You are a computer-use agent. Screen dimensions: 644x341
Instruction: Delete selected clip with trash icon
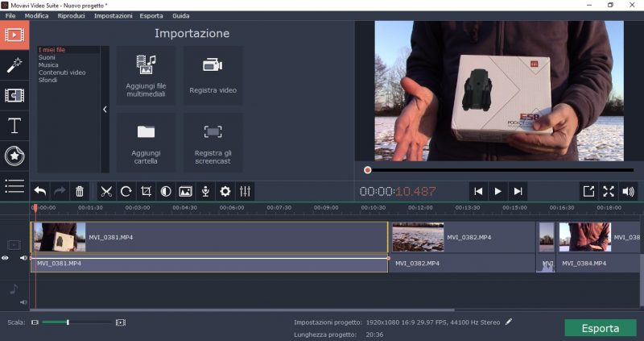pos(80,191)
